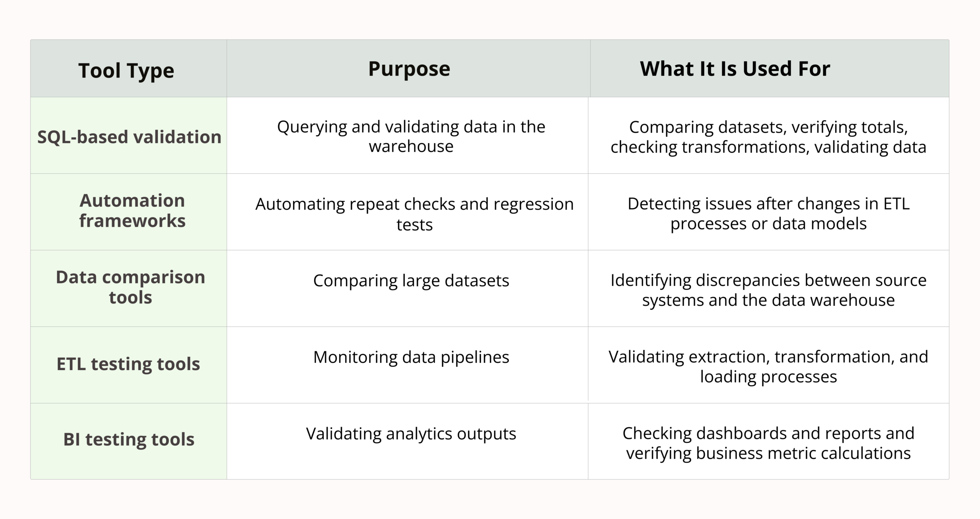Select the "Comparing large datasets" cell
The image size is (980, 519).
(x=411, y=281)
